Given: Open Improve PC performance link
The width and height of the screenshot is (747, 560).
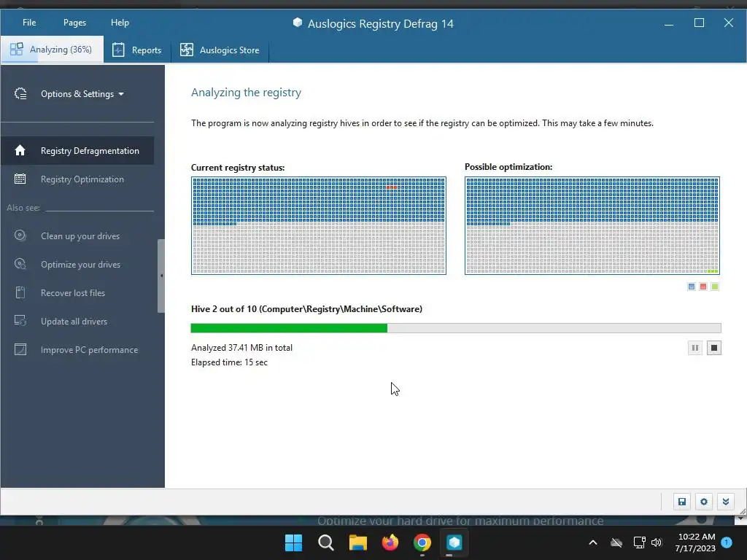Looking at the screenshot, I should click(x=89, y=350).
